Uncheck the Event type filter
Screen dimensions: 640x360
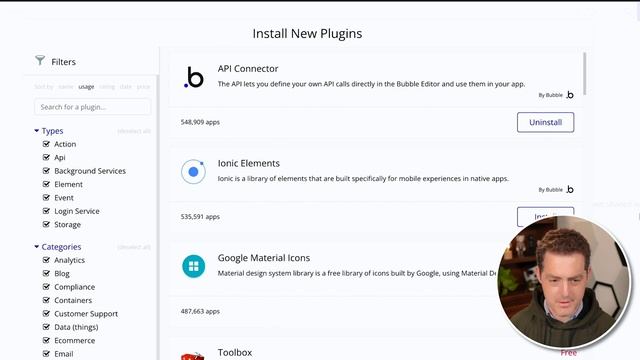click(x=46, y=198)
